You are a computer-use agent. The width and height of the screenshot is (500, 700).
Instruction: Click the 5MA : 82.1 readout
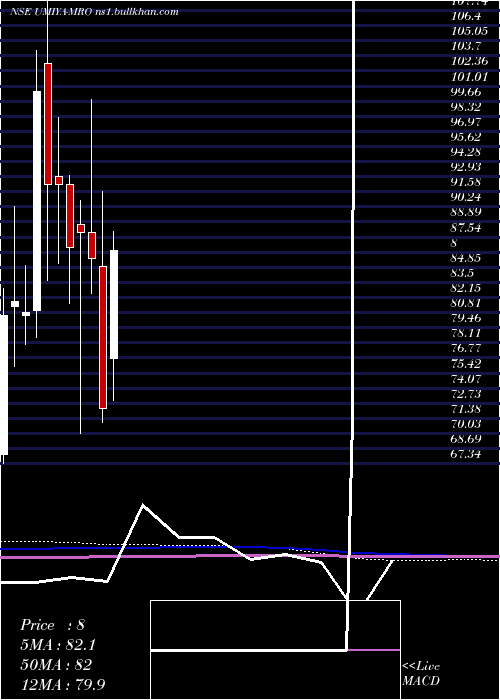pyautogui.click(x=58, y=645)
